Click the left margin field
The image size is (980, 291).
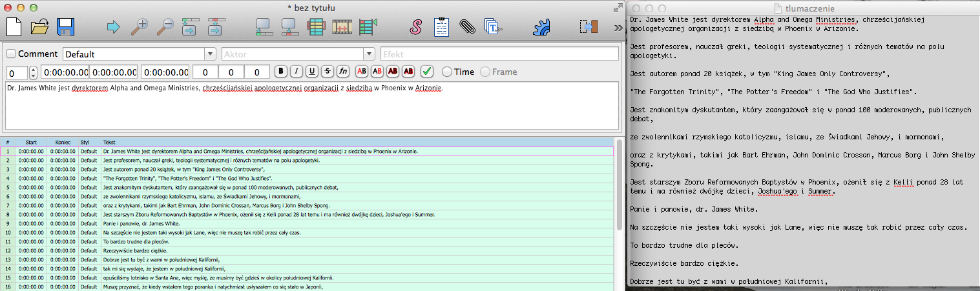pos(206,72)
